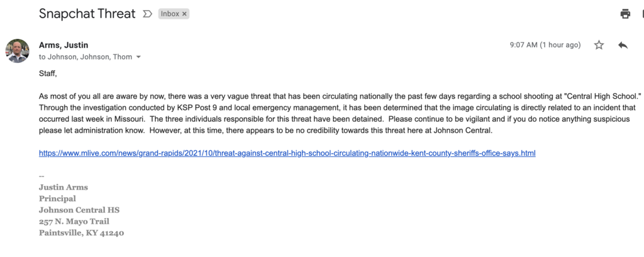Viewport: 644px width, 257px height.
Task: Print this email with the printer icon
Action: (x=625, y=14)
